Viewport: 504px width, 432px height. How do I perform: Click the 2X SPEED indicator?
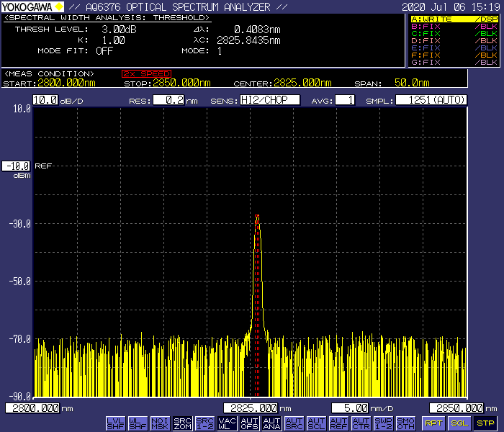click(x=146, y=73)
